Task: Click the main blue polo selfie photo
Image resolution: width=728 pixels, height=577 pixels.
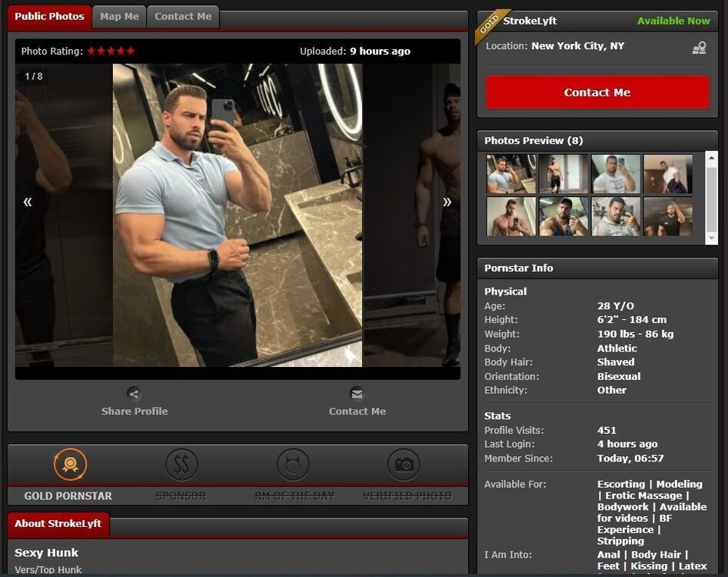Action: (x=238, y=215)
